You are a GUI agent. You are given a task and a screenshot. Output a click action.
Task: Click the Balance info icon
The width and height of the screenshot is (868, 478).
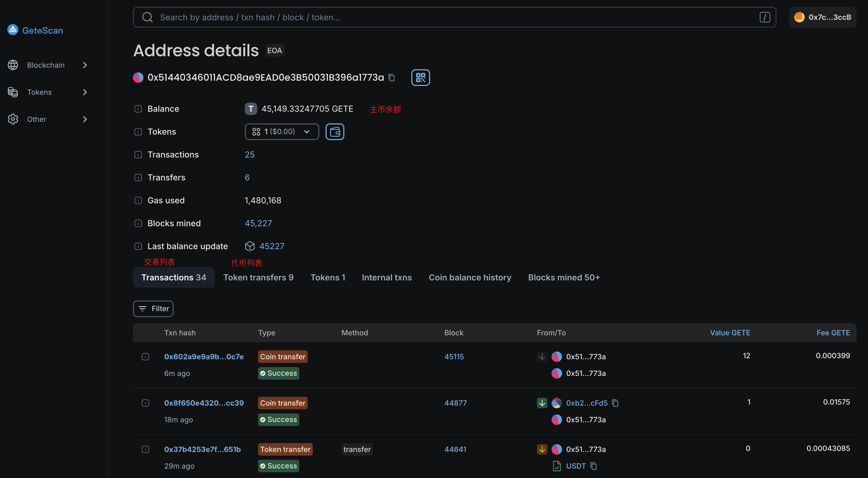click(138, 109)
